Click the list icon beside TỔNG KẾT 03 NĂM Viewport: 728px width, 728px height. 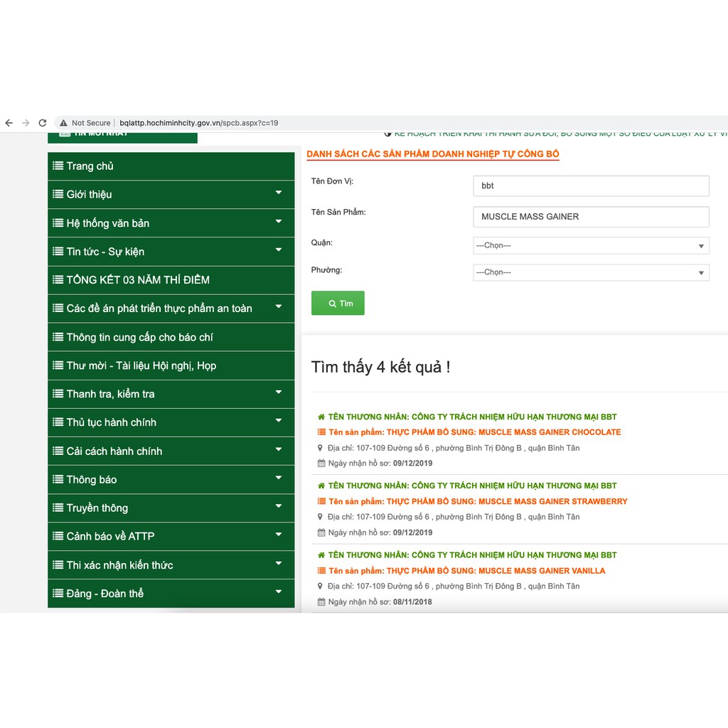pos(58,279)
